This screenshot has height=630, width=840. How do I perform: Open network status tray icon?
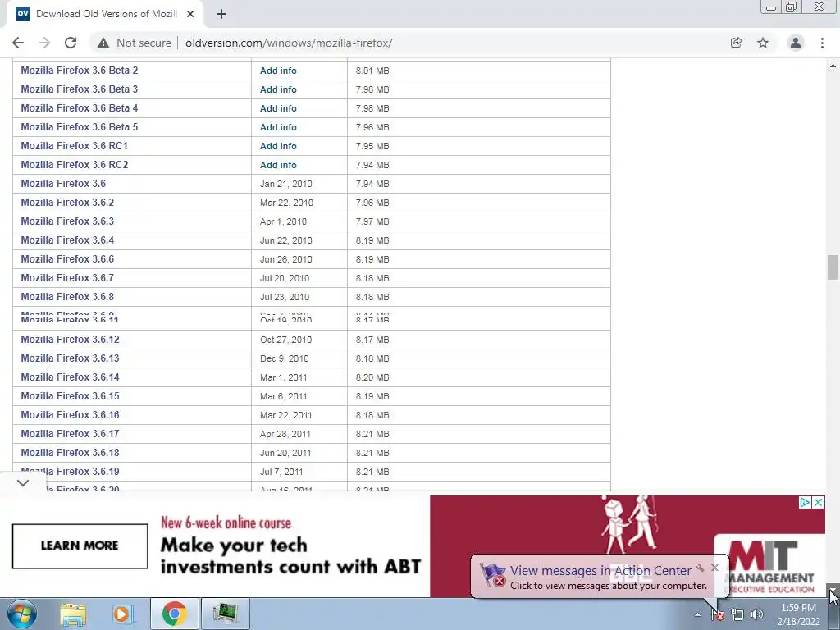click(737, 615)
